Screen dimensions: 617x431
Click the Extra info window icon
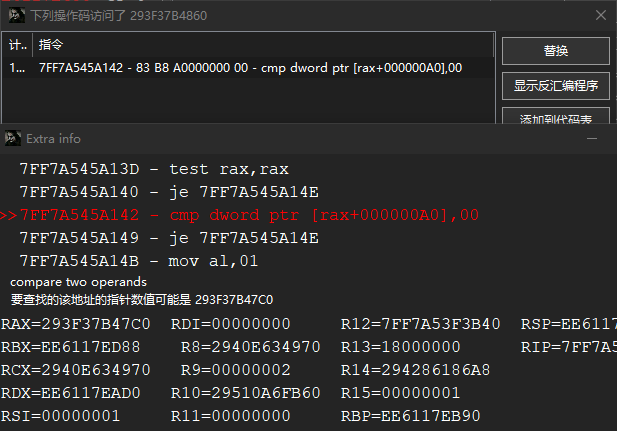(x=12, y=138)
